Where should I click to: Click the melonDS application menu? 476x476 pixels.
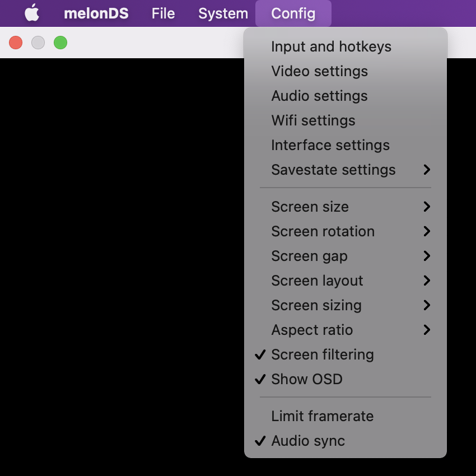[x=96, y=13]
